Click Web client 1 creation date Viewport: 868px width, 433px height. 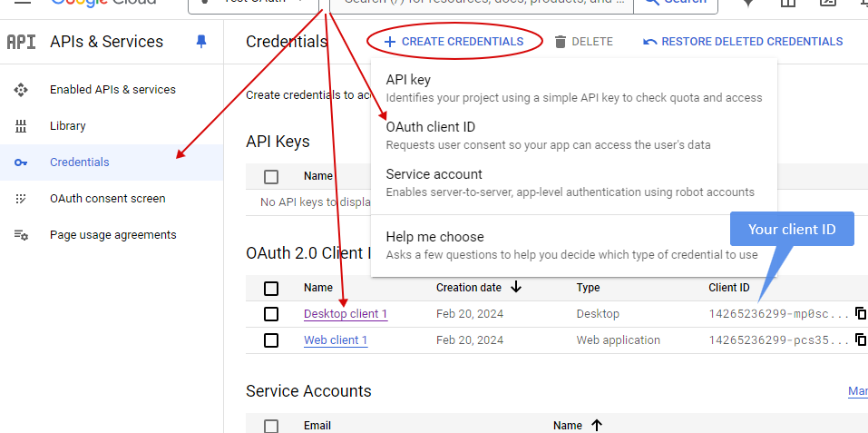[470, 340]
